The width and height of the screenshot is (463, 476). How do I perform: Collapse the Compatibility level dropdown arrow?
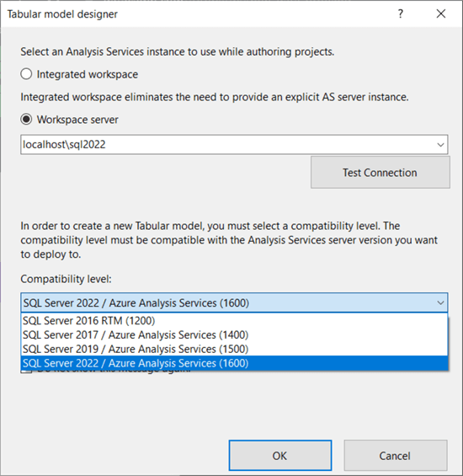point(440,302)
